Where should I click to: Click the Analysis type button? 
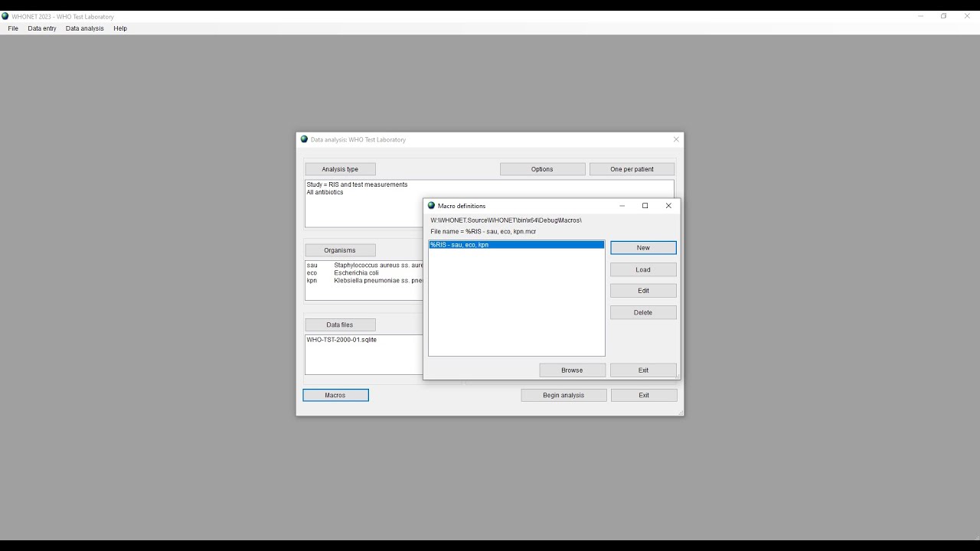point(340,169)
